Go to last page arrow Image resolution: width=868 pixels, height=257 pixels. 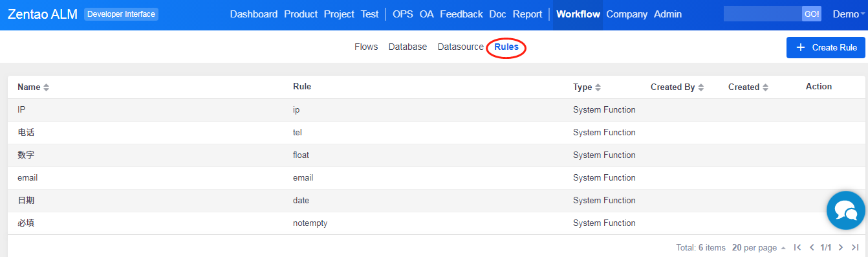pos(855,247)
